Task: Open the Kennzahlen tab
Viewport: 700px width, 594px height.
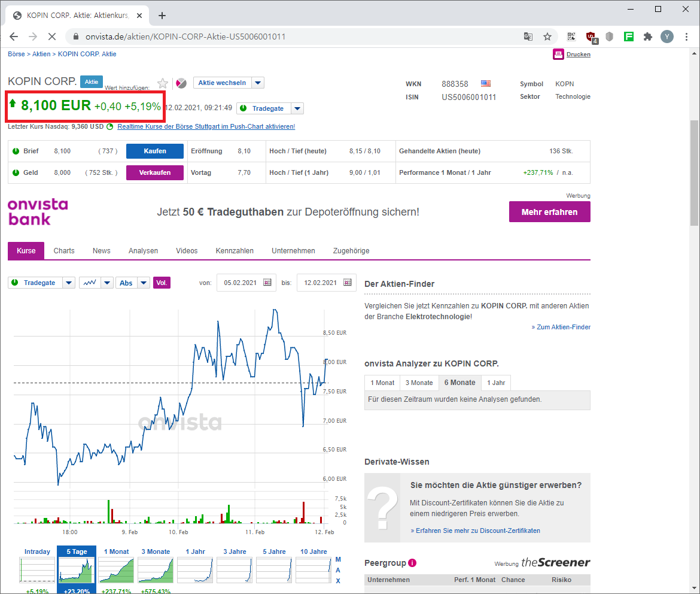Action: point(235,251)
